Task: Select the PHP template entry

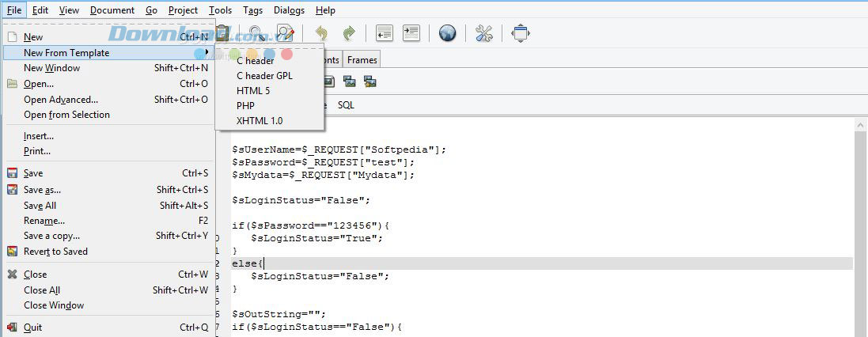Action: pyautogui.click(x=245, y=105)
